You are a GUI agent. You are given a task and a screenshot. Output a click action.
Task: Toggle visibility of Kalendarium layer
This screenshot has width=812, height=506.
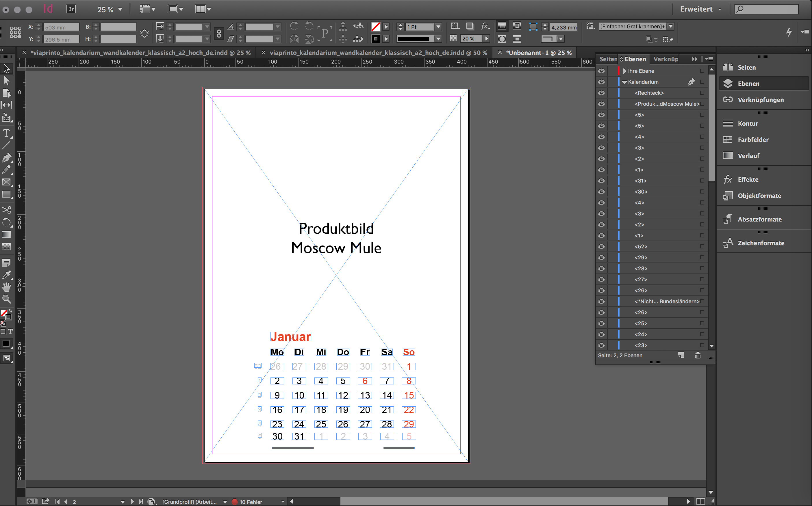(601, 82)
